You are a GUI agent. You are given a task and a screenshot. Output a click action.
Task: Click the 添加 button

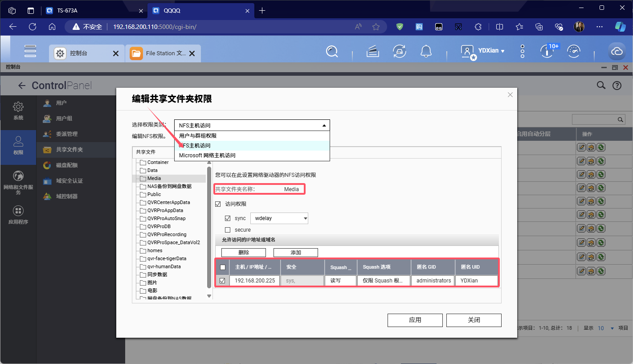click(296, 253)
